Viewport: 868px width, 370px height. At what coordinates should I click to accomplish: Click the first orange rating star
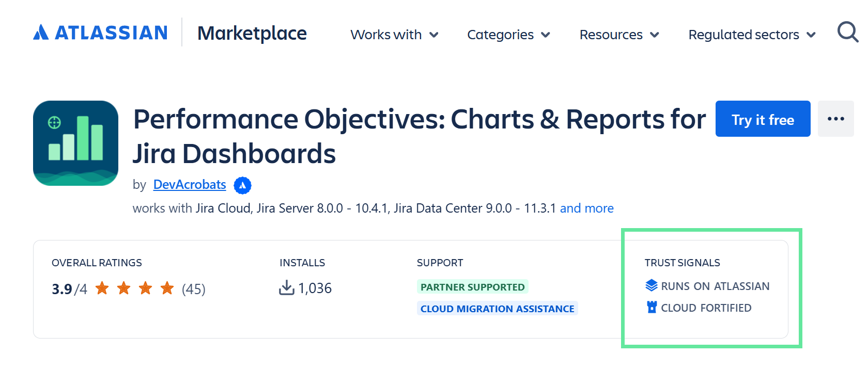[102, 288]
